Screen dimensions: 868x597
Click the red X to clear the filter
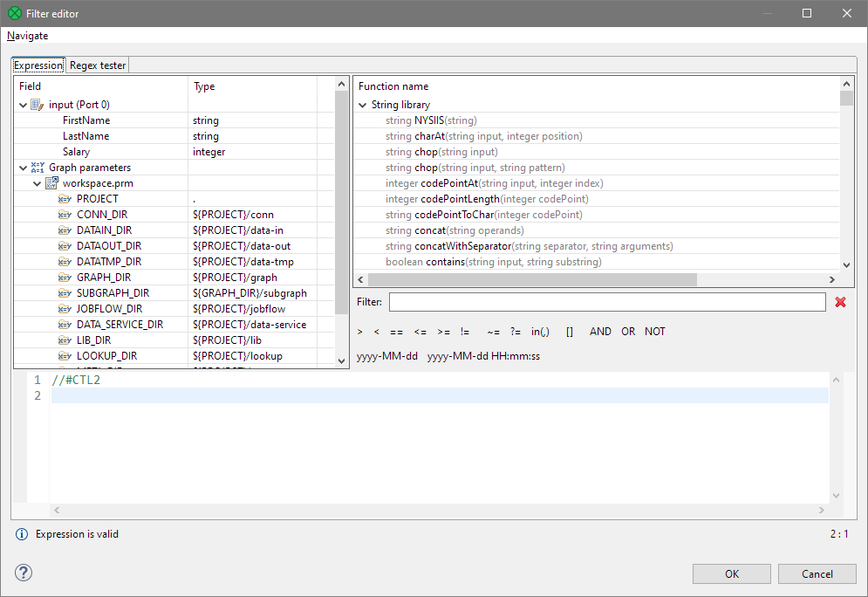(840, 301)
